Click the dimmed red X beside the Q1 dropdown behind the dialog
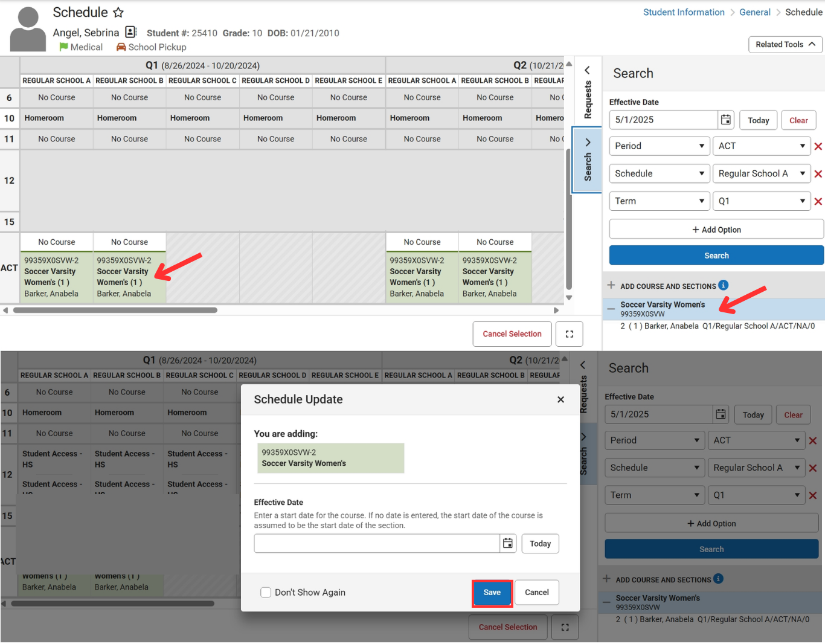 pyautogui.click(x=813, y=495)
